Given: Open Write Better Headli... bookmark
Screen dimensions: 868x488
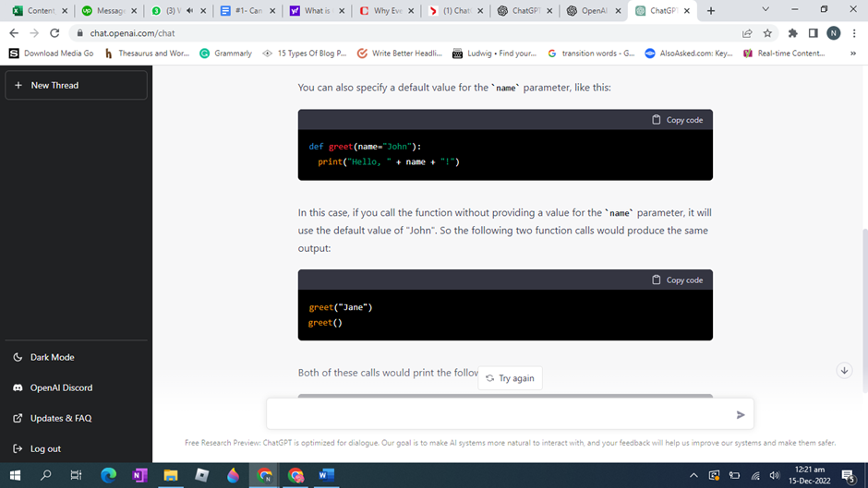Looking at the screenshot, I should [x=400, y=54].
